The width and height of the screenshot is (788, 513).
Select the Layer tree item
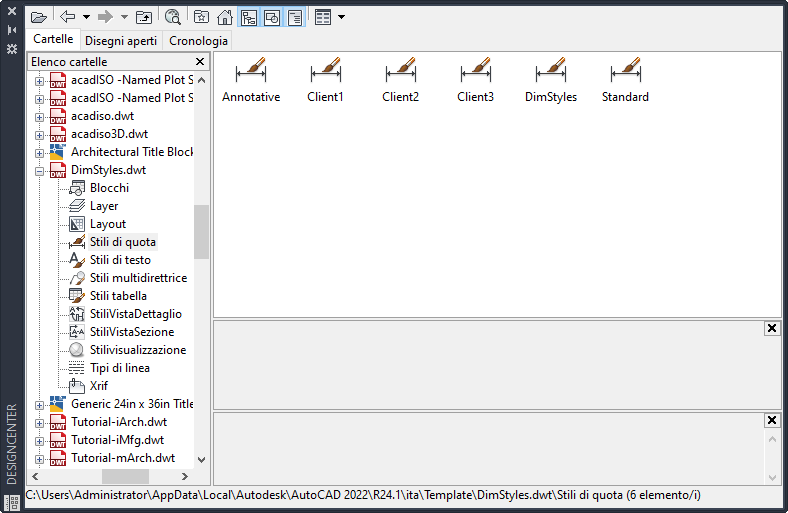104,206
